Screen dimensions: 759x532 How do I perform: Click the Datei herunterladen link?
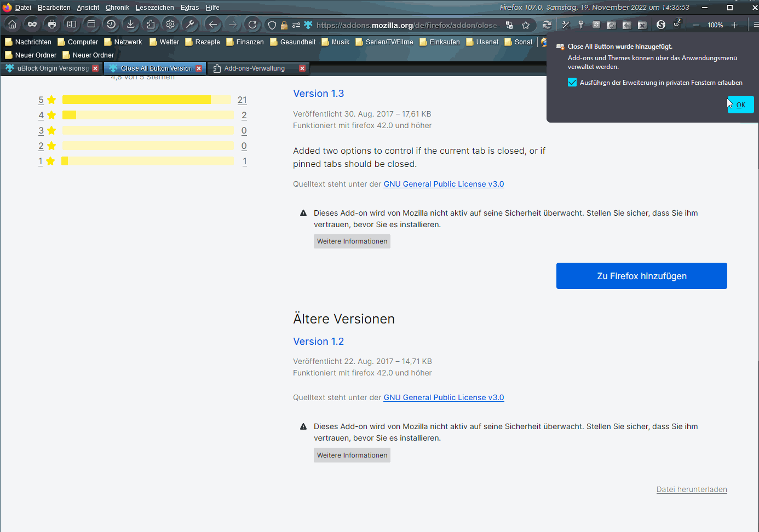point(692,489)
